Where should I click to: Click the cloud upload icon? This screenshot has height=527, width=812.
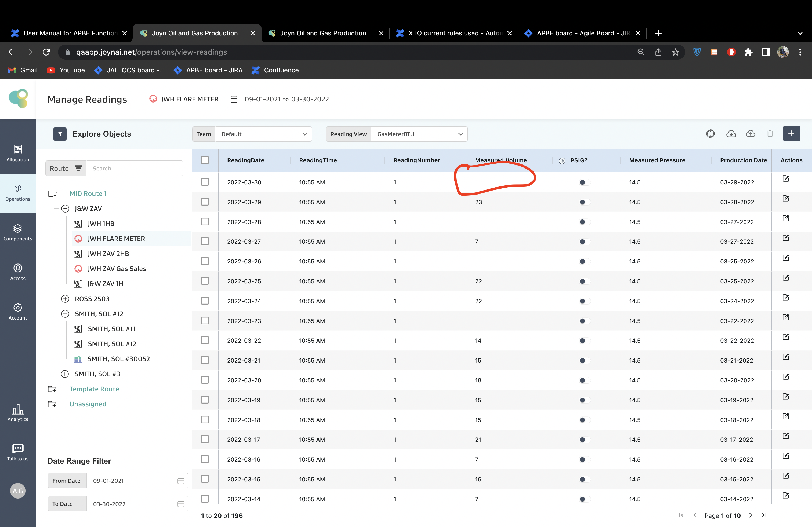(750, 134)
